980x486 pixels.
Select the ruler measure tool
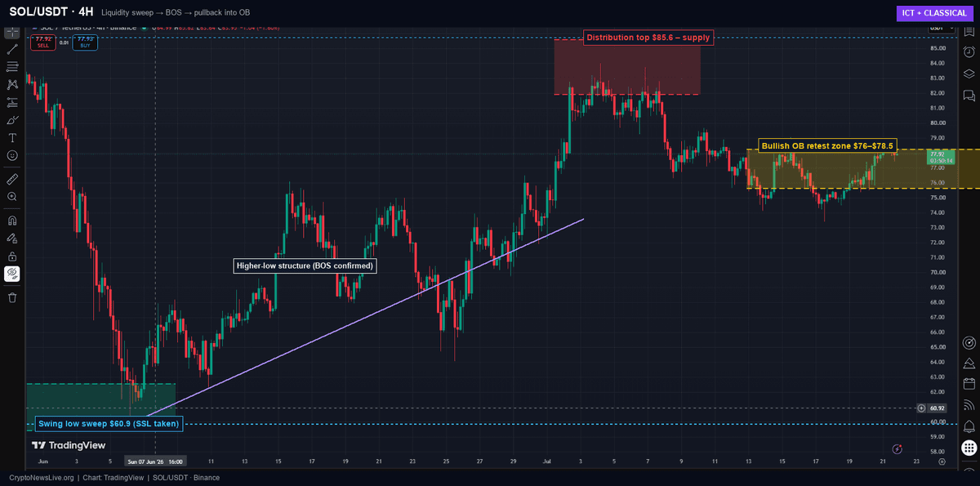coord(12,178)
